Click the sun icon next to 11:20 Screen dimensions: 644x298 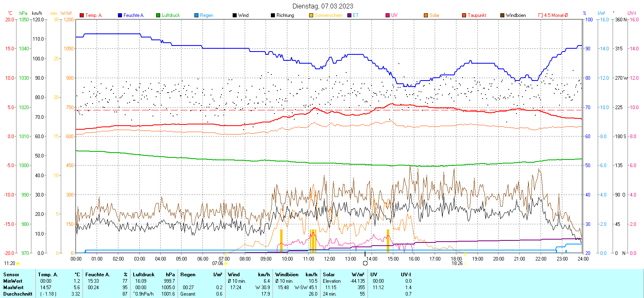click(18, 263)
